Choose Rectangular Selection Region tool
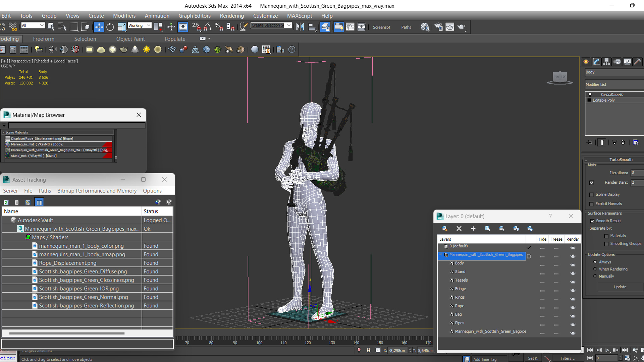Image resolution: width=644 pixels, height=362 pixels. point(74,27)
